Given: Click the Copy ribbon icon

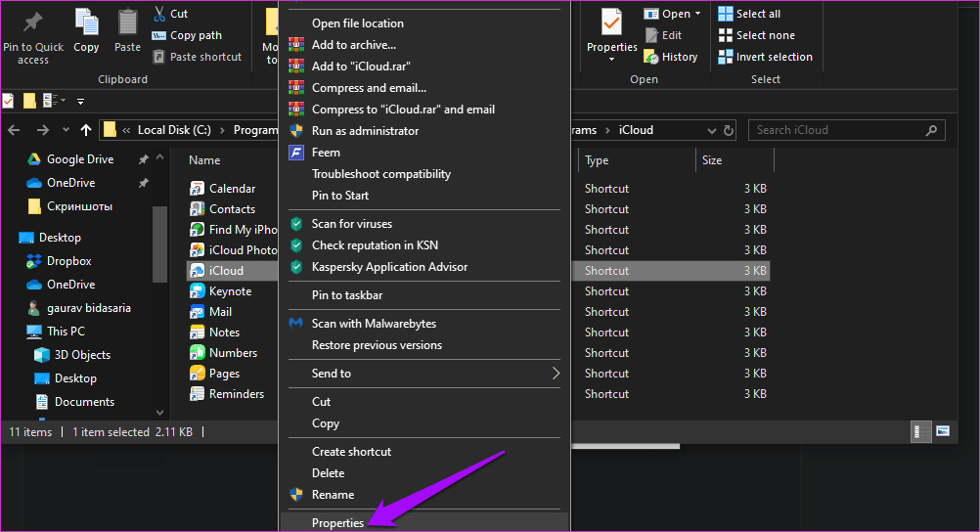Looking at the screenshot, I should coord(86,22).
